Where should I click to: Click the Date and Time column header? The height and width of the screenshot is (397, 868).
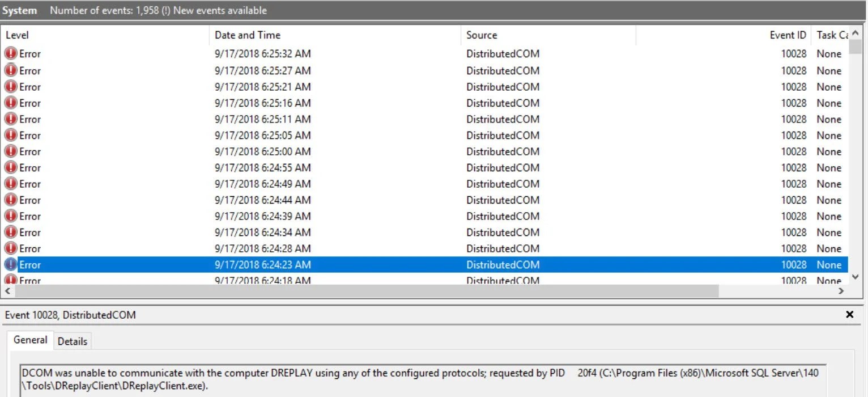[248, 35]
